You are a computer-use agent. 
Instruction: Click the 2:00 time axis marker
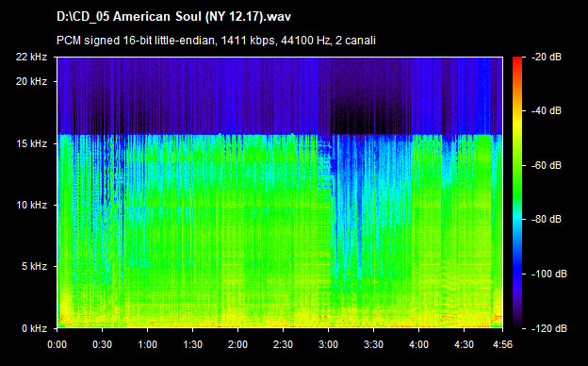(x=237, y=344)
